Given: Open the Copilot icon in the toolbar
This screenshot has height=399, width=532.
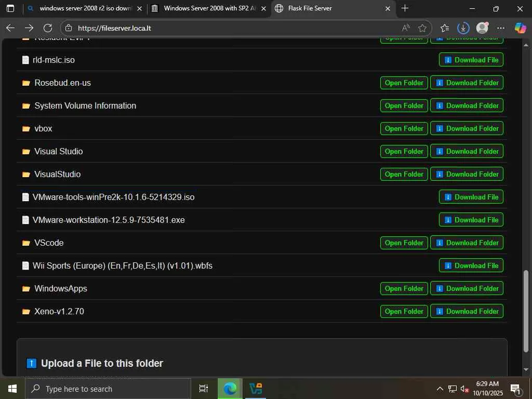Looking at the screenshot, I should click(x=520, y=28).
